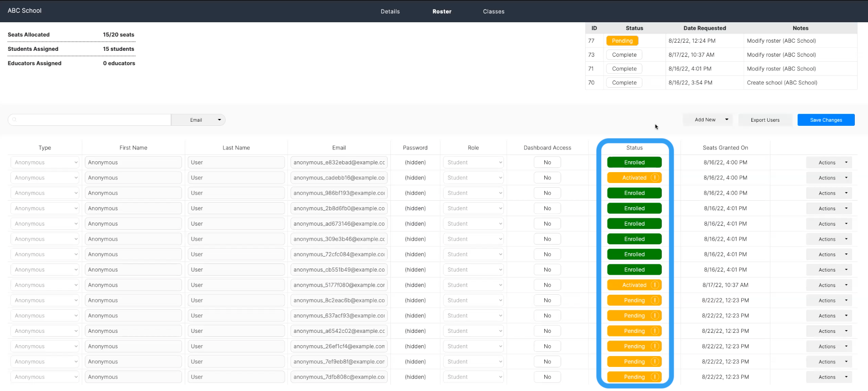Open the Classes tab
The width and height of the screenshot is (868, 391).
(493, 11)
